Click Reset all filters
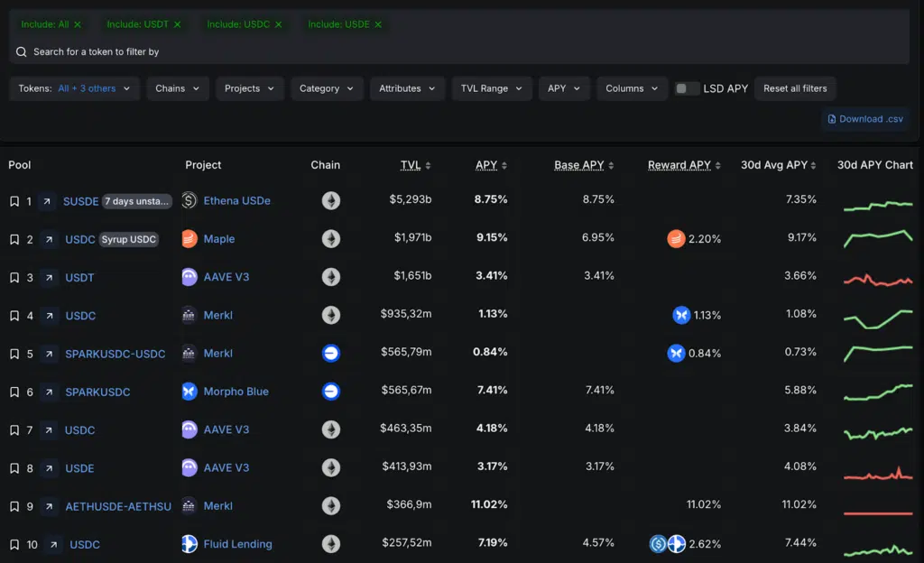924x563 pixels. pyautogui.click(x=795, y=88)
